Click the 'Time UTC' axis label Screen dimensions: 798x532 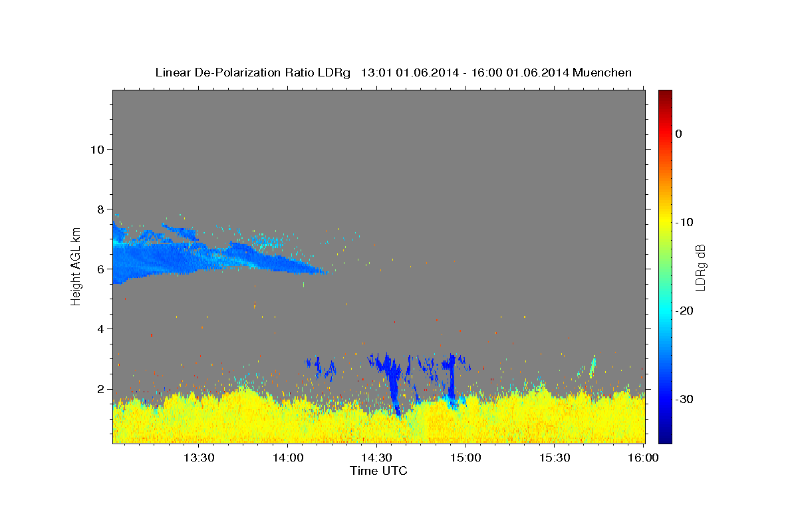[378, 471]
